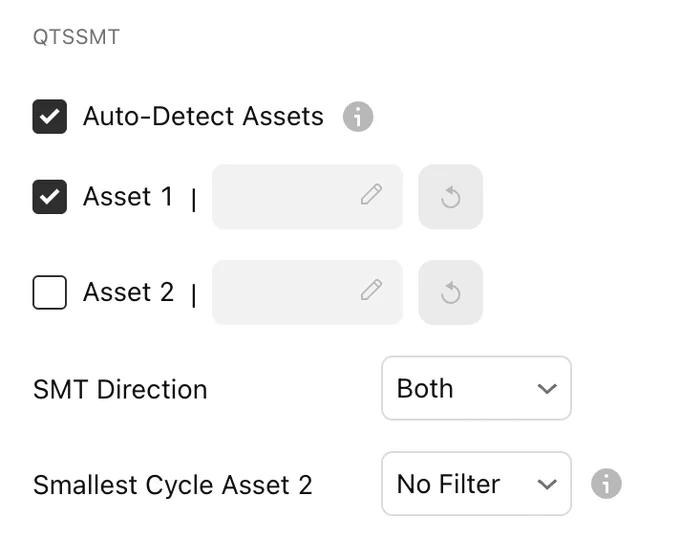Image resolution: width=680 pixels, height=539 pixels.
Task: Open the SMT Direction dropdown
Action: [476, 388]
